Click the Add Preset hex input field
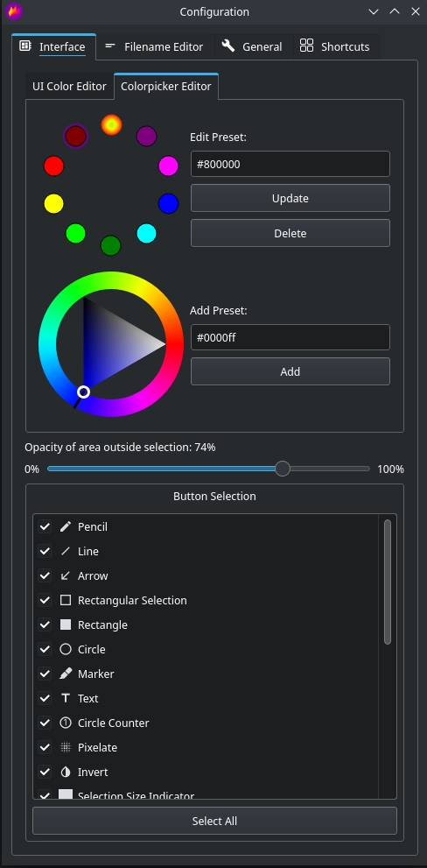The width and height of the screenshot is (427, 868). (290, 337)
